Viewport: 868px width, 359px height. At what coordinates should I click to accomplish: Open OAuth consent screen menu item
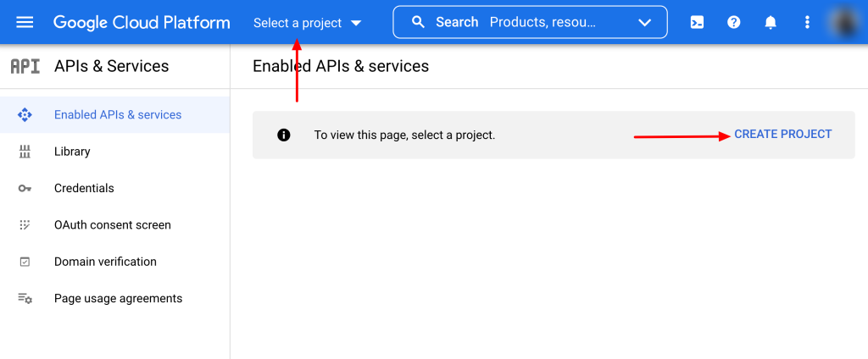click(x=115, y=225)
